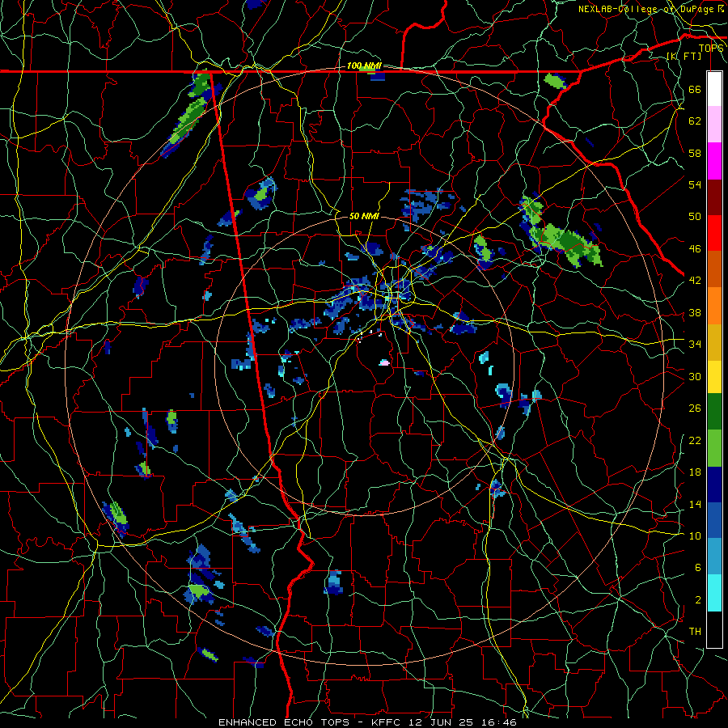Click the black TH swatch in the legend
Screen dimensions: 728x728
714,629
